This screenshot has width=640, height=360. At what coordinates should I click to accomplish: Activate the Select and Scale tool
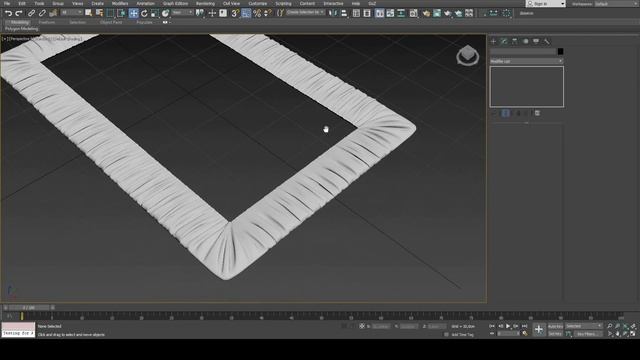pos(155,13)
